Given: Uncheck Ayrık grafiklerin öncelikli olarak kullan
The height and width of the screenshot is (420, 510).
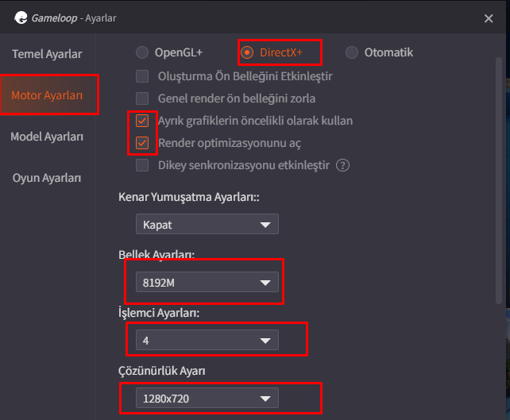Looking at the screenshot, I should [142, 121].
